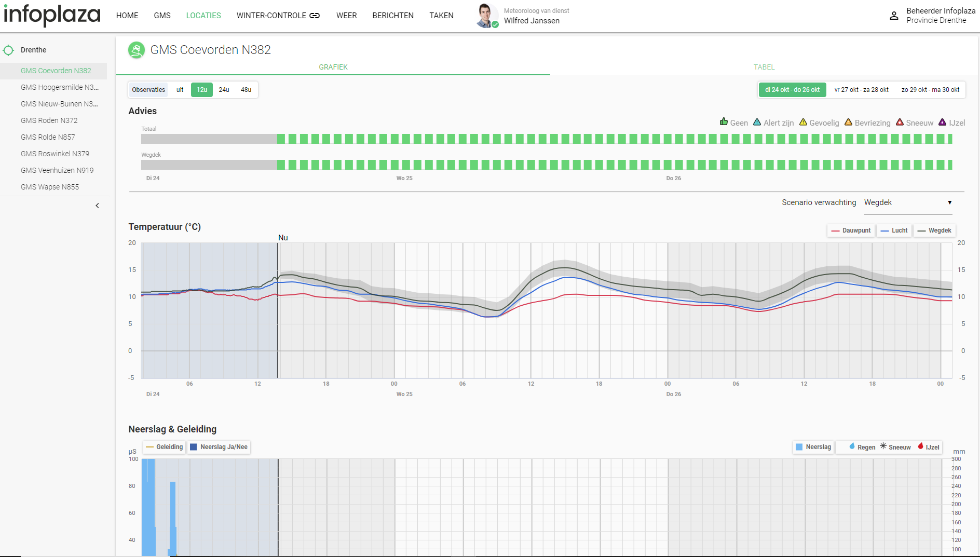Turn observations off with 'uit'
The image size is (980, 557).
(180, 90)
